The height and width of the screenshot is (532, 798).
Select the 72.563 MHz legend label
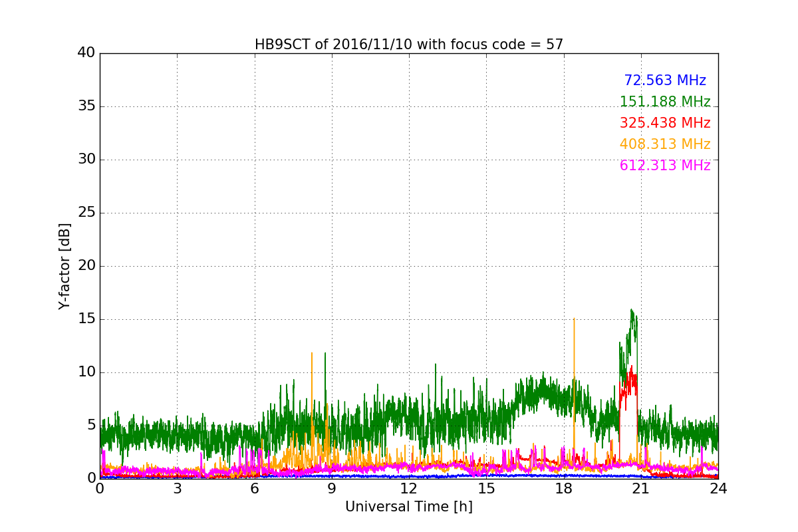coord(665,80)
